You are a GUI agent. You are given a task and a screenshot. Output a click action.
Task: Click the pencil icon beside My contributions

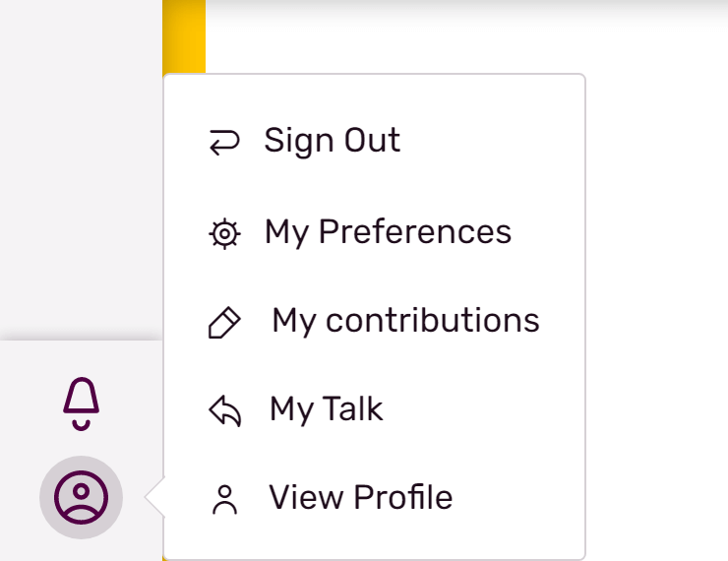pyautogui.click(x=224, y=323)
